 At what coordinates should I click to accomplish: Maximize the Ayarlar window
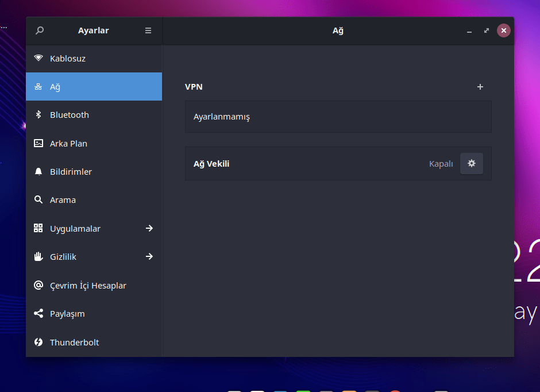pos(486,30)
